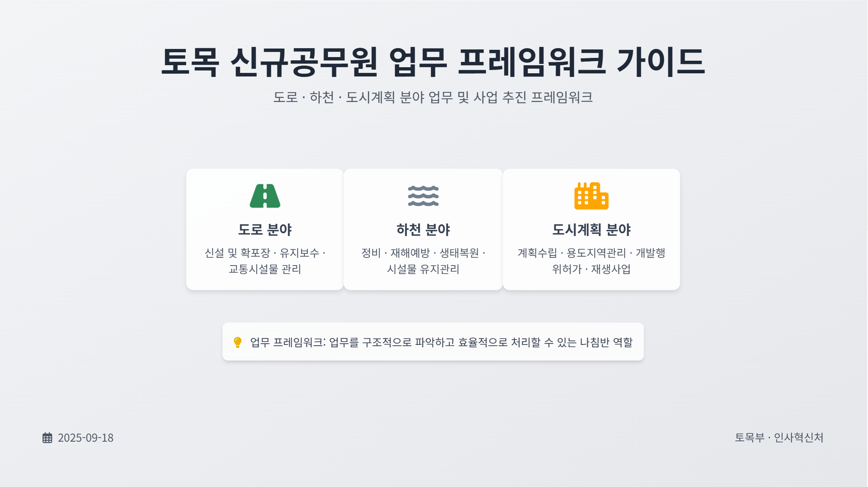The width and height of the screenshot is (868, 487).
Task: Click the footer text 토목부 · 인사혁신처
Action: tap(779, 438)
